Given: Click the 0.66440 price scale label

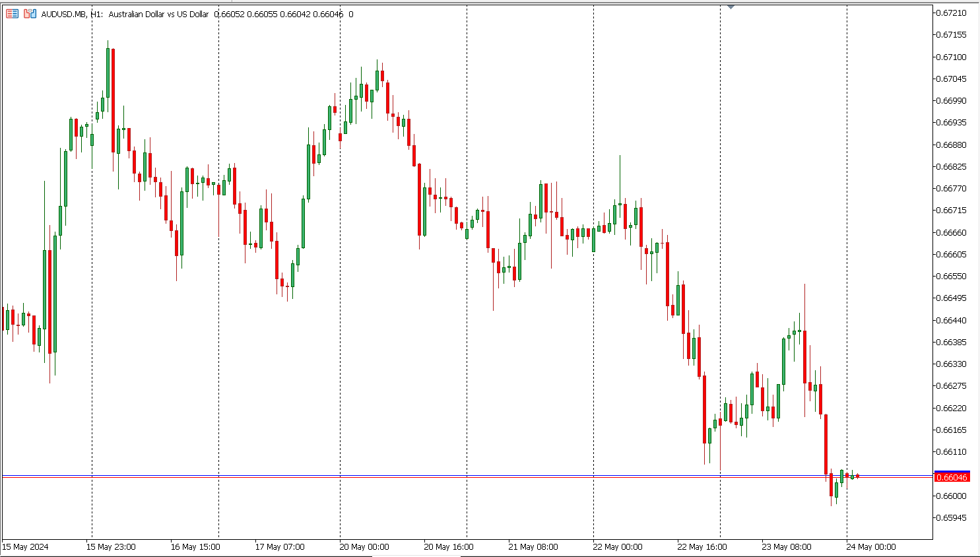Looking at the screenshot, I should [952, 321].
